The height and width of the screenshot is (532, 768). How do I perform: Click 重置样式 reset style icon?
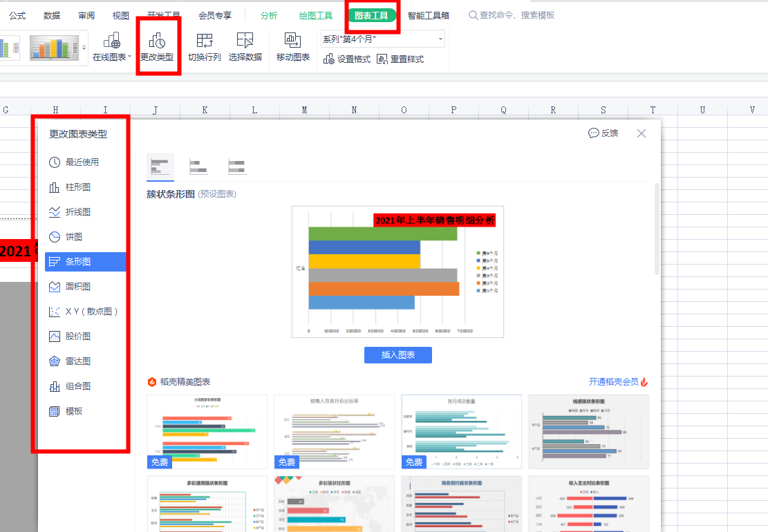coord(400,59)
